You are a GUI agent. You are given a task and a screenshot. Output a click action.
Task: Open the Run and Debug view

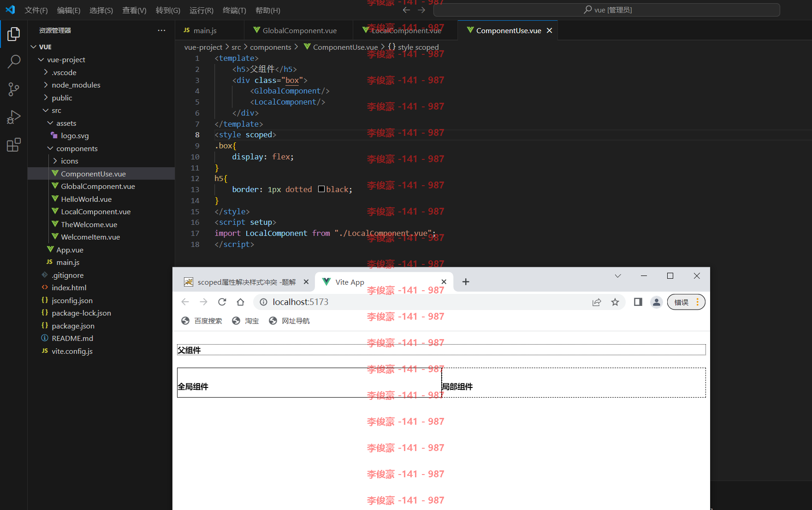click(x=14, y=117)
